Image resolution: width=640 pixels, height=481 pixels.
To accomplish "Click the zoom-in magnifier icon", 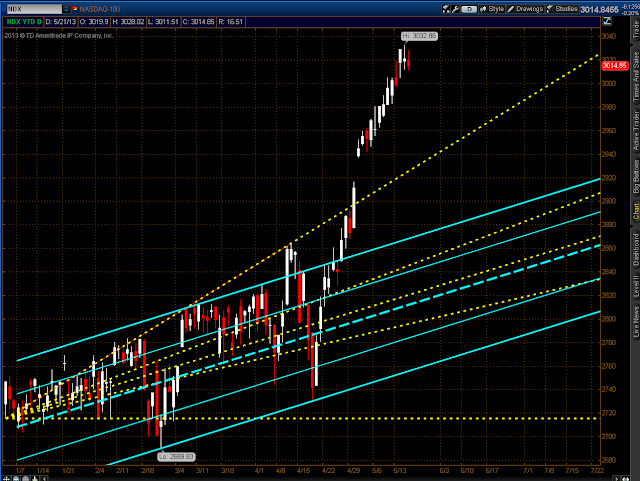I will tap(16, 479).
